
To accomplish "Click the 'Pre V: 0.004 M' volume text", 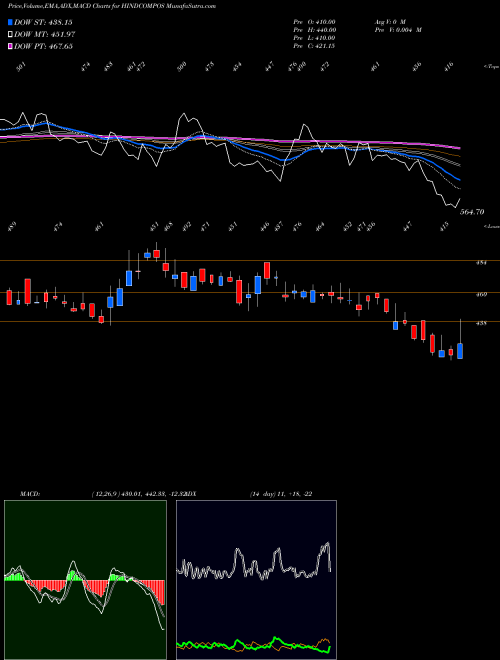I will tap(398, 30).
